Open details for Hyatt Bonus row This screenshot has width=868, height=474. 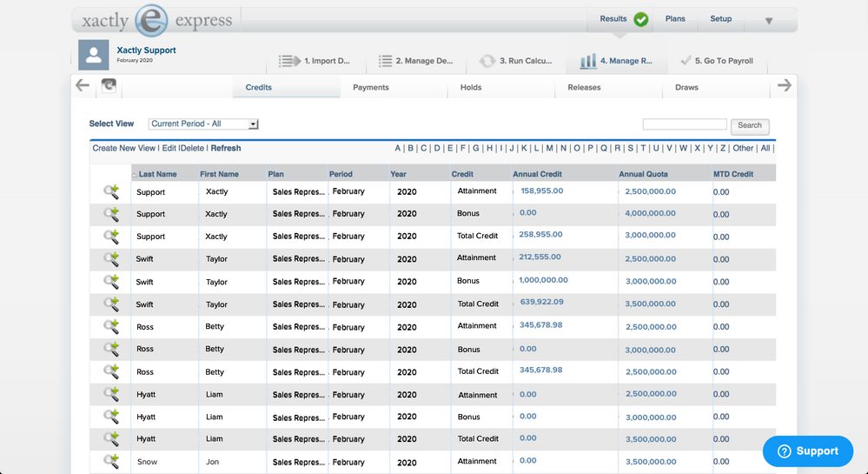[111, 417]
